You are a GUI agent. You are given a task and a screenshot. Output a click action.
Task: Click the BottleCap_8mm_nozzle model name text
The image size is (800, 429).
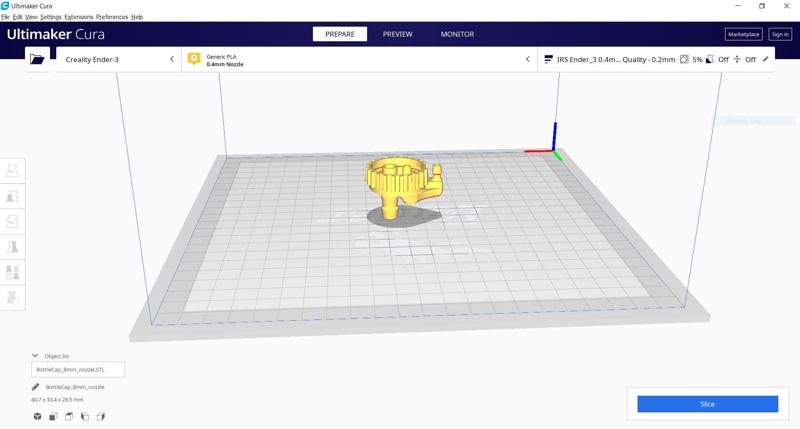[x=75, y=387]
